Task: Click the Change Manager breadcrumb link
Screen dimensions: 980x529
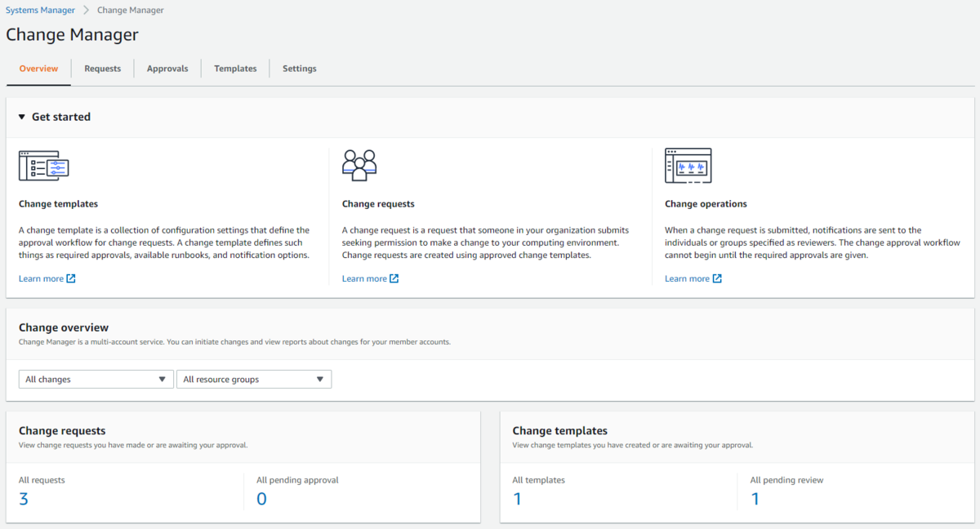Action: click(x=130, y=10)
